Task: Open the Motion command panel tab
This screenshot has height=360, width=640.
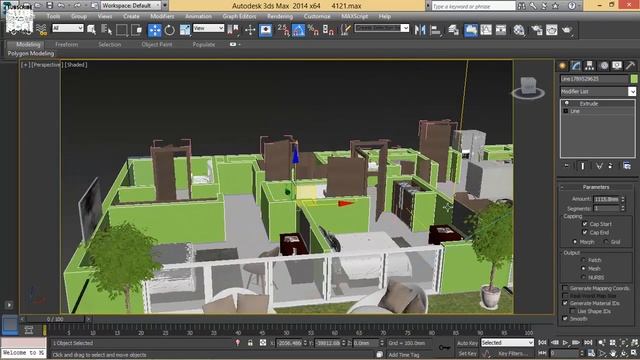Action: click(x=604, y=66)
